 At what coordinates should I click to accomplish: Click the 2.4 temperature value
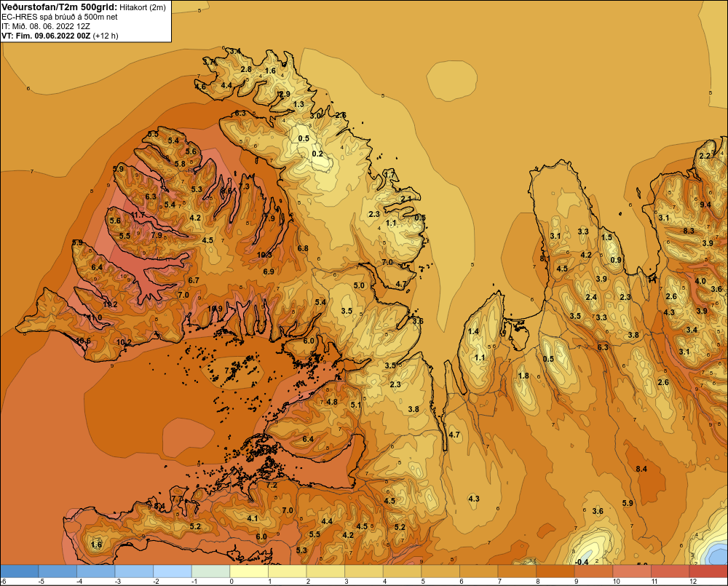click(591, 297)
